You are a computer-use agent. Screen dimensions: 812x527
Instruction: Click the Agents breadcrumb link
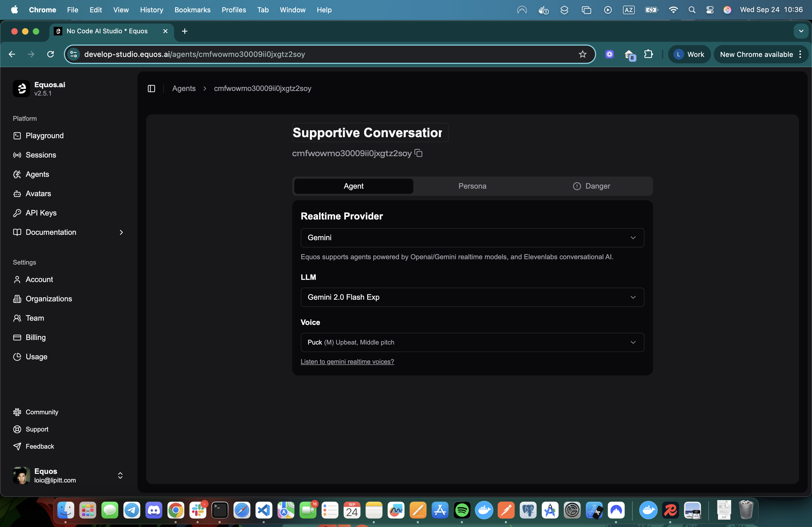(184, 89)
